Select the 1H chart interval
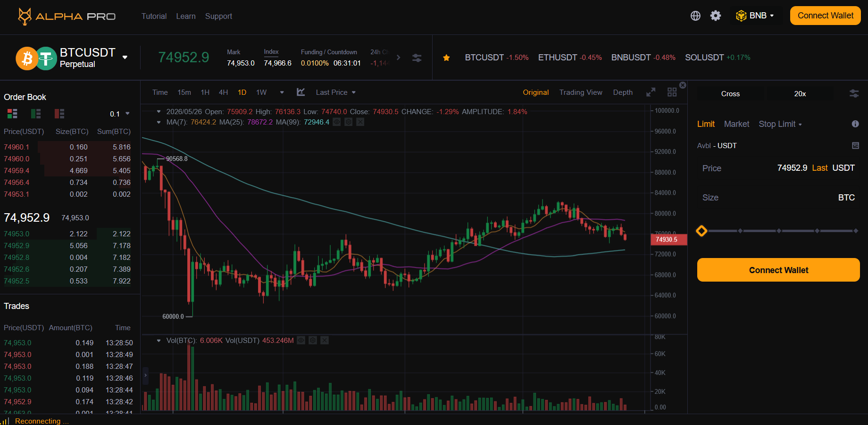The height and width of the screenshot is (425, 868). 205,92
